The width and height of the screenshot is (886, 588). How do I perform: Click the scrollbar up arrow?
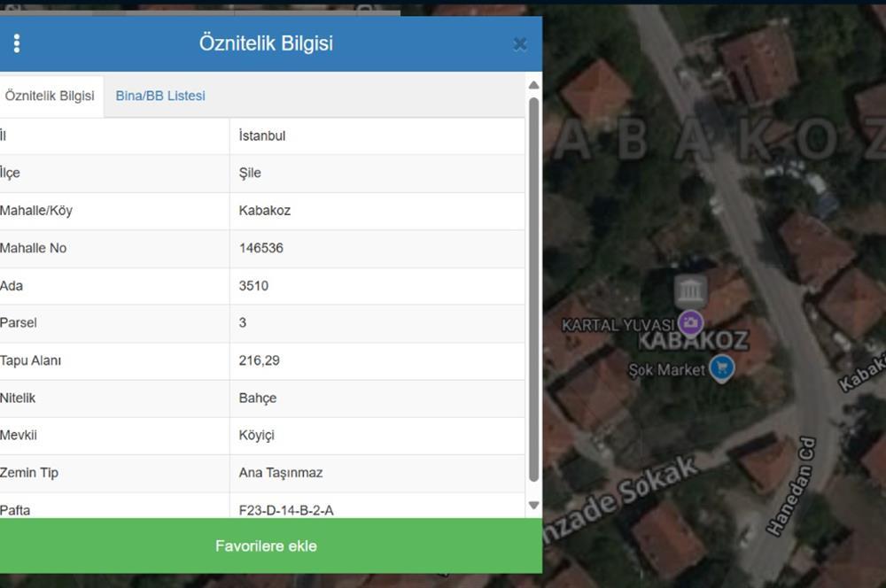(533, 85)
